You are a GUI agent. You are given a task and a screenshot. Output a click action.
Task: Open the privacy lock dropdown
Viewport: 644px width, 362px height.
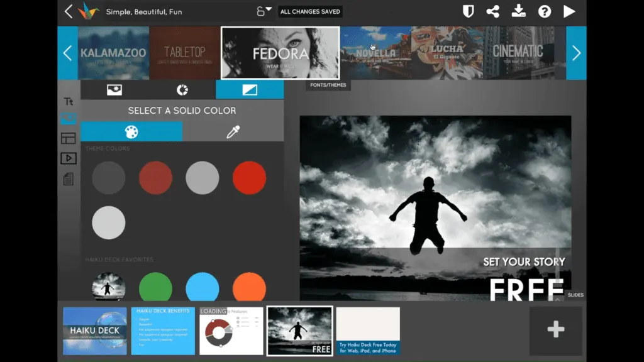pos(264,11)
